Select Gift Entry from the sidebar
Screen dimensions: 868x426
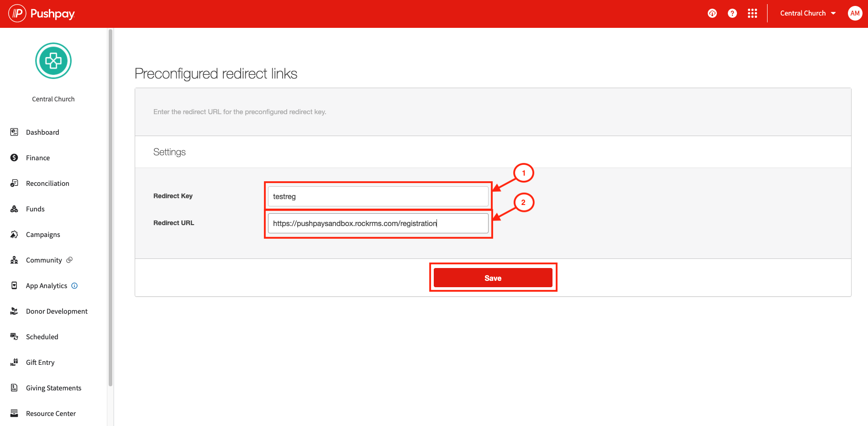tap(40, 362)
